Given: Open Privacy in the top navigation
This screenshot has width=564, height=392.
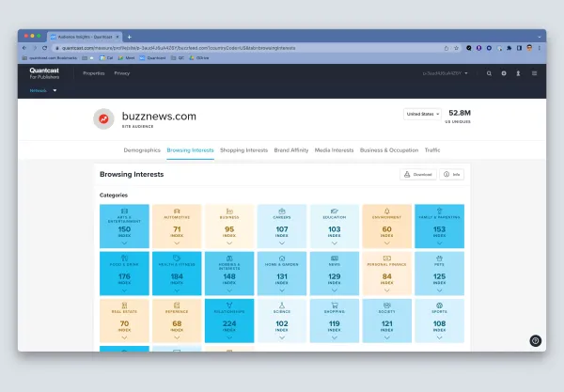Looking at the screenshot, I should pyautogui.click(x=122, y=73).
